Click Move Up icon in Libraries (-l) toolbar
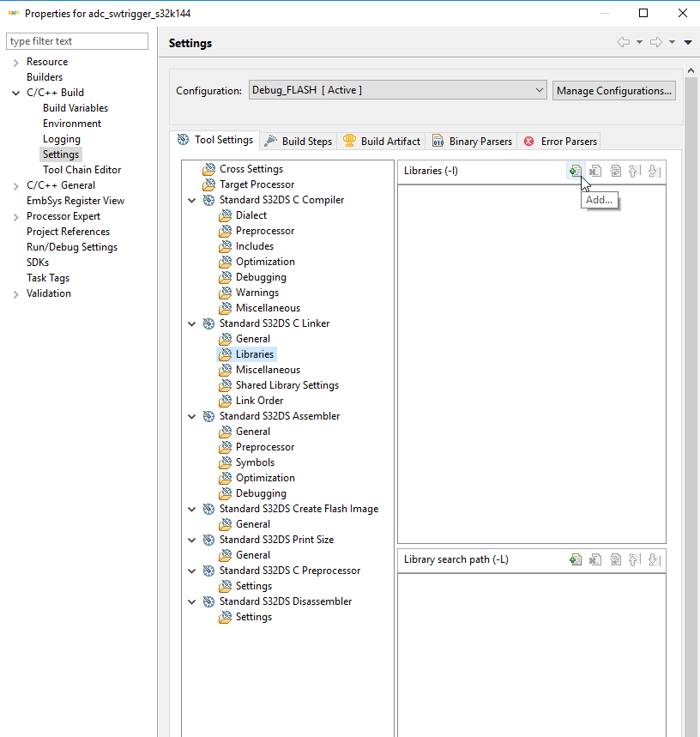Screen dimensions: 700x737 click(635, 171)
